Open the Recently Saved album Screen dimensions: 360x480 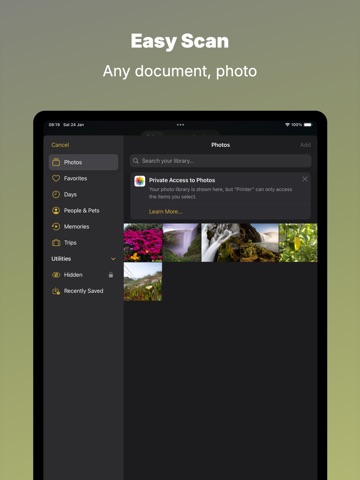[83, 291]
